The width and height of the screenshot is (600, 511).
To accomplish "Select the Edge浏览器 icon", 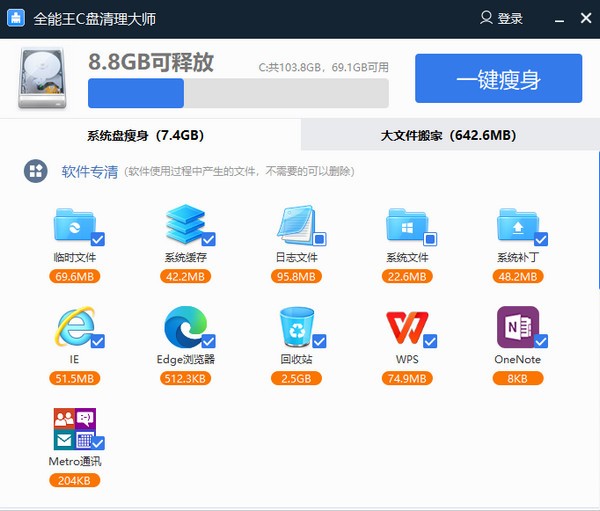I will pyautogui.click(x=185, y=327).
